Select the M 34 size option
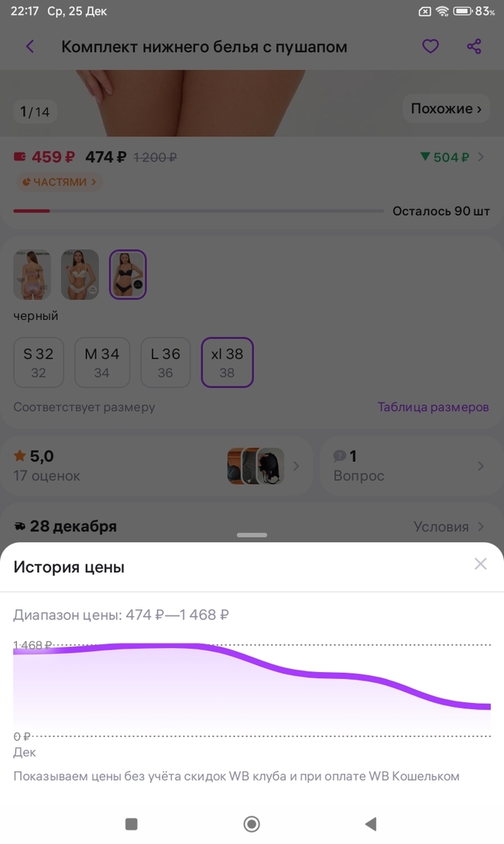 tap(101, 362)
